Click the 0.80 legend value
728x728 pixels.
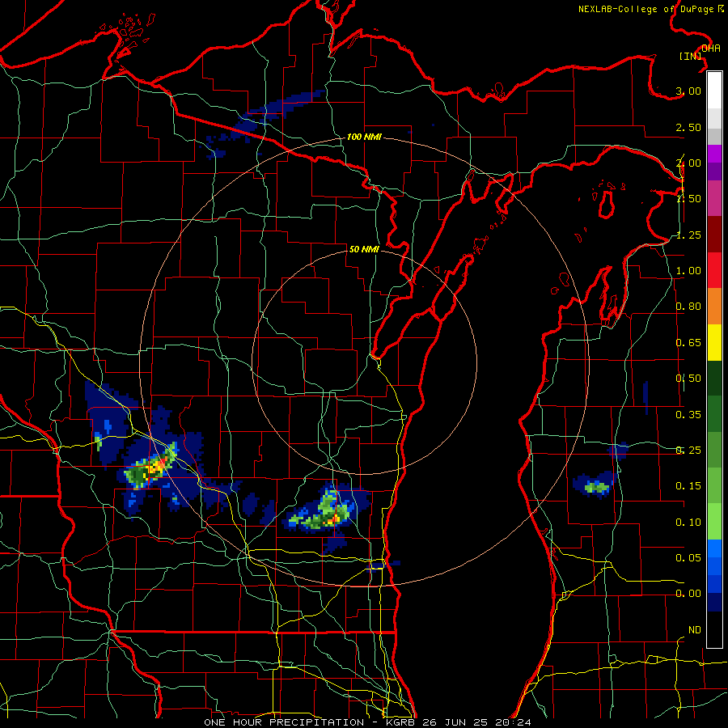pyautogui.click(x=688, y=307)
